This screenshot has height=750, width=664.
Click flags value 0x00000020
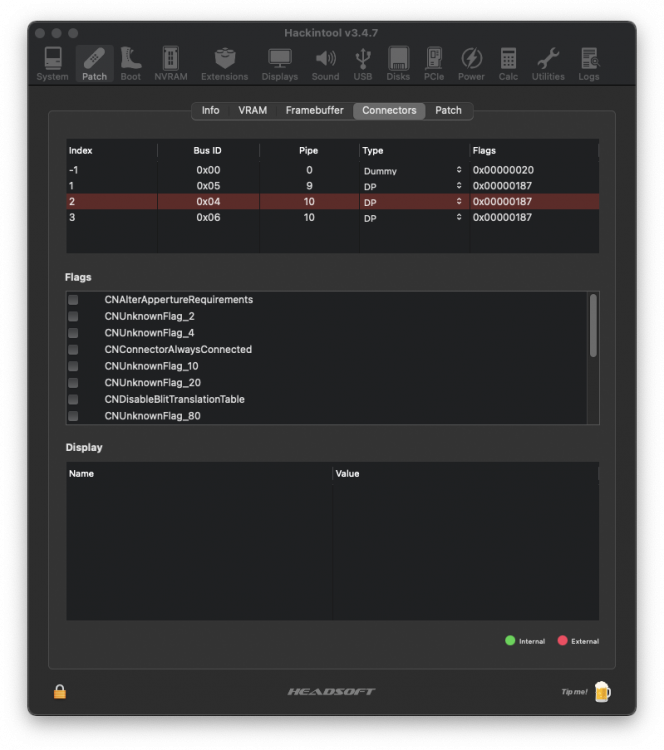coord(503,170)
